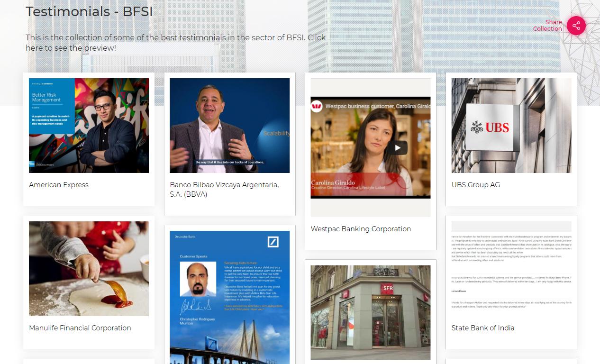Click the pink share collection icon
This screenshot has width=600, height=364.
576,26
